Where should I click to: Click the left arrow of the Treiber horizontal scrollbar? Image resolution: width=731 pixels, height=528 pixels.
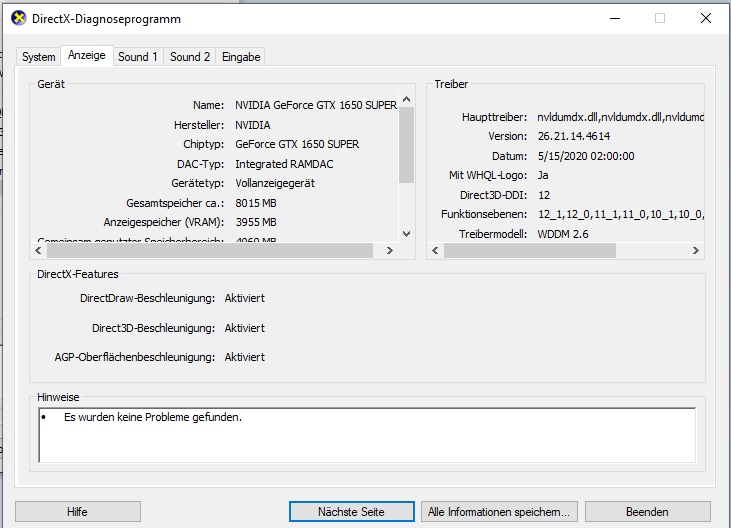pyautogui.click(x=435, y=250)
